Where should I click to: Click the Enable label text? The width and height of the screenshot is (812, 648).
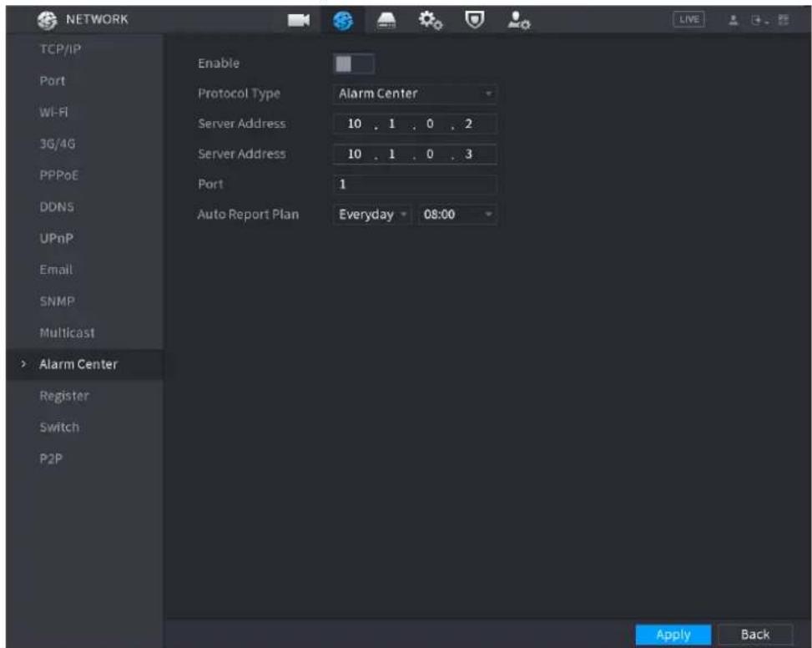click(219, 63)
